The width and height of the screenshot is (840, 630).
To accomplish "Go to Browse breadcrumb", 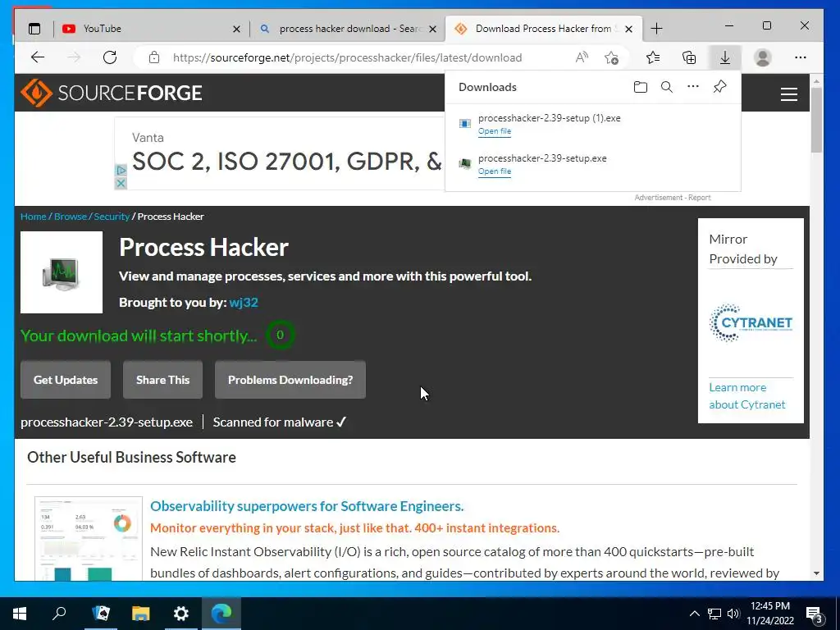I will coord(71,217).
